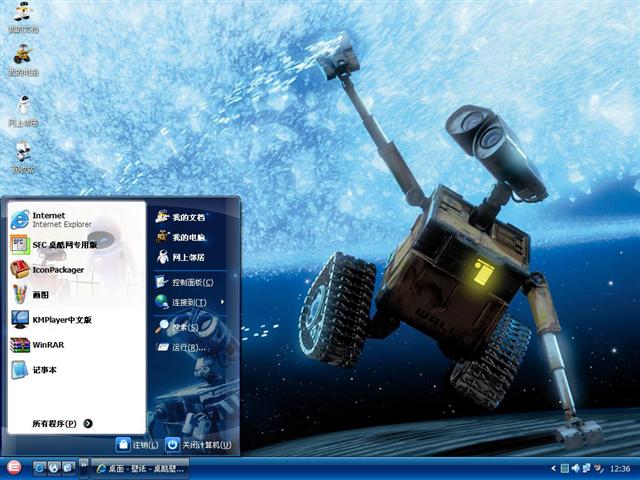Expand 所有程序(P) all programs list

point(62,423)
